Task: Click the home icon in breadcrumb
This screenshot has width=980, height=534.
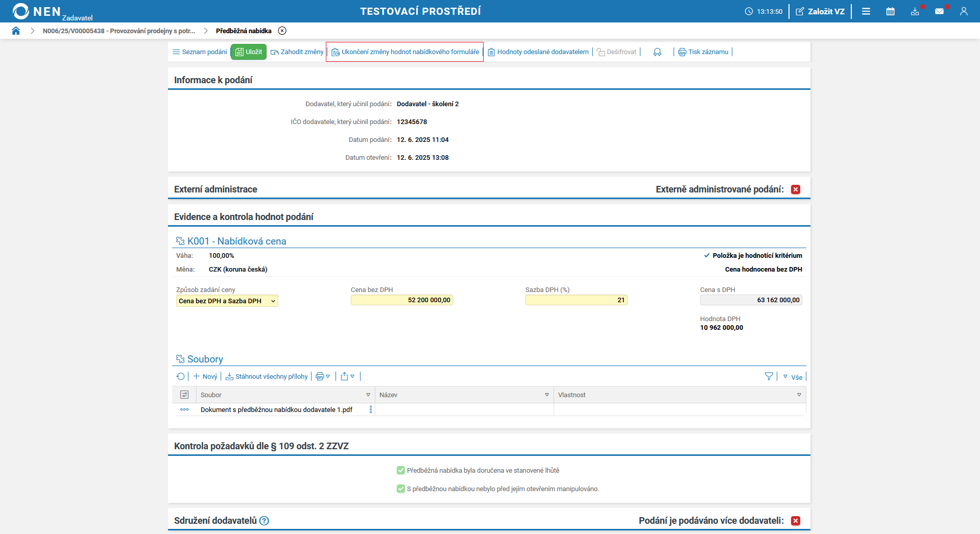Action: 16,31
